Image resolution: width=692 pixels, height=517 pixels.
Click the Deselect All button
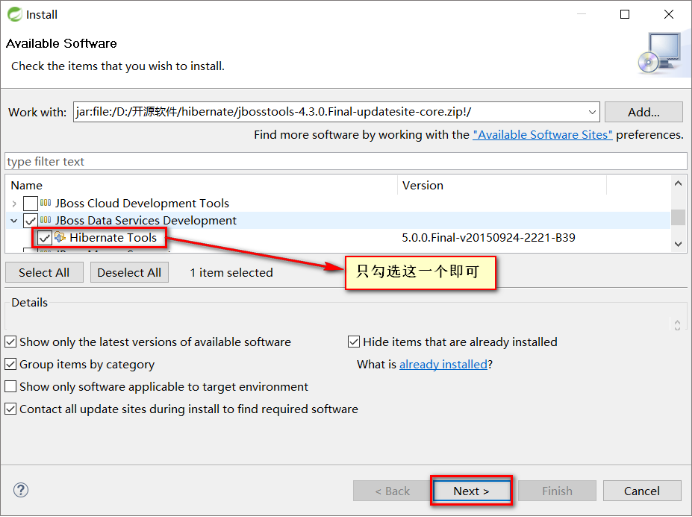coord(129,272)
